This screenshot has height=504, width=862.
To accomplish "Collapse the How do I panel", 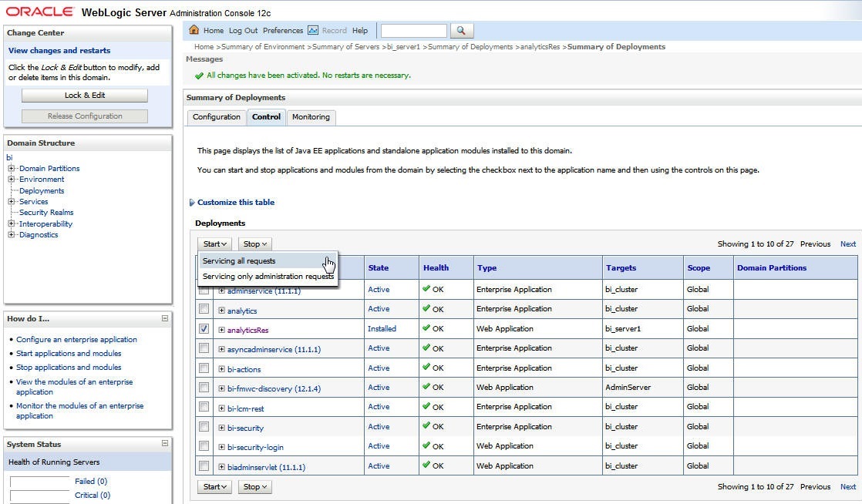I will pyautogui.click(x=165, y=318).
